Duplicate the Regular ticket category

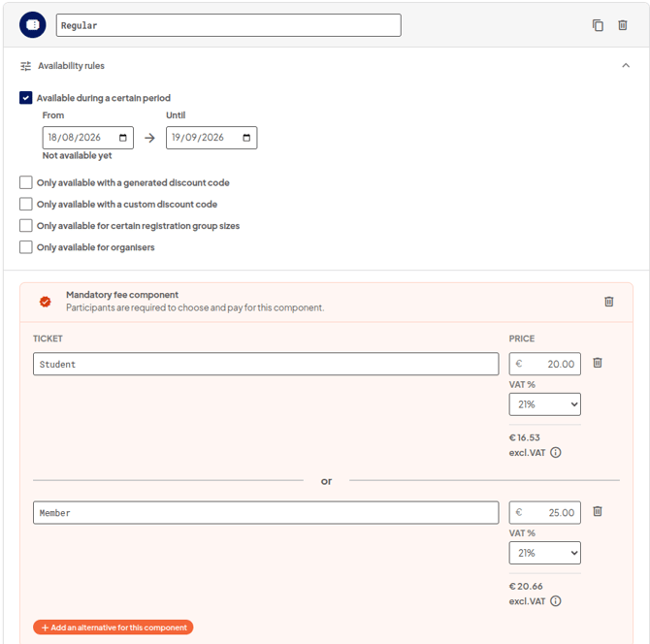pos(598,25)
